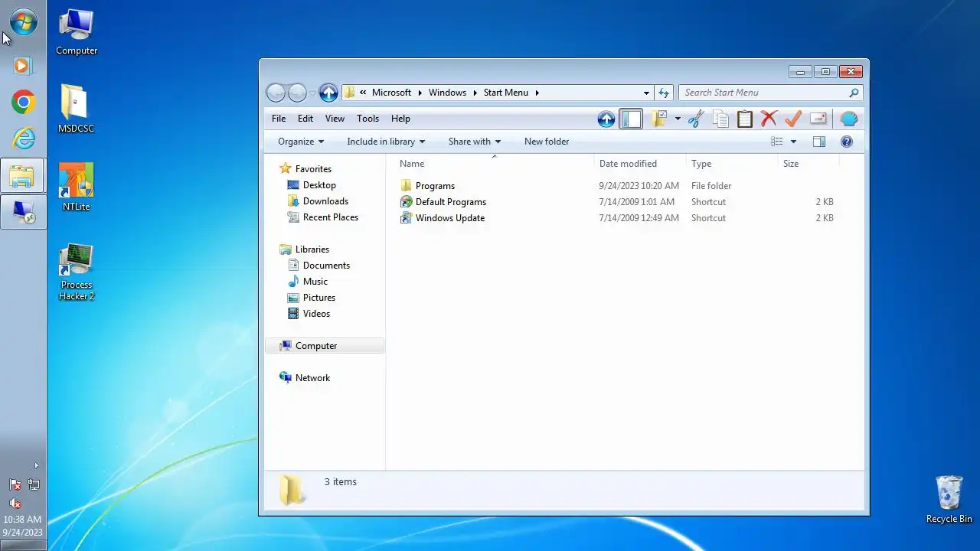Show hidden tray icons arrow
Screen dimensions: 980x551
click(x=35, y=466)
